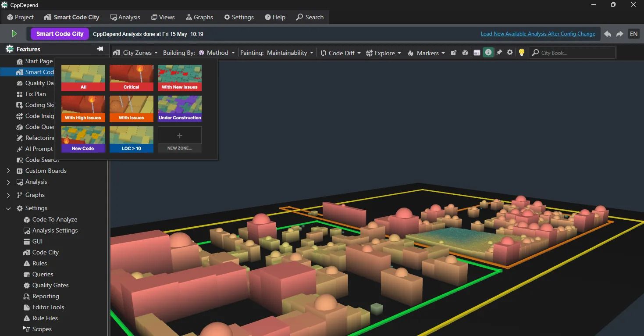Click the back navigation arrow
This screenshot has width=644, height=336.
(x=608, y=34)
